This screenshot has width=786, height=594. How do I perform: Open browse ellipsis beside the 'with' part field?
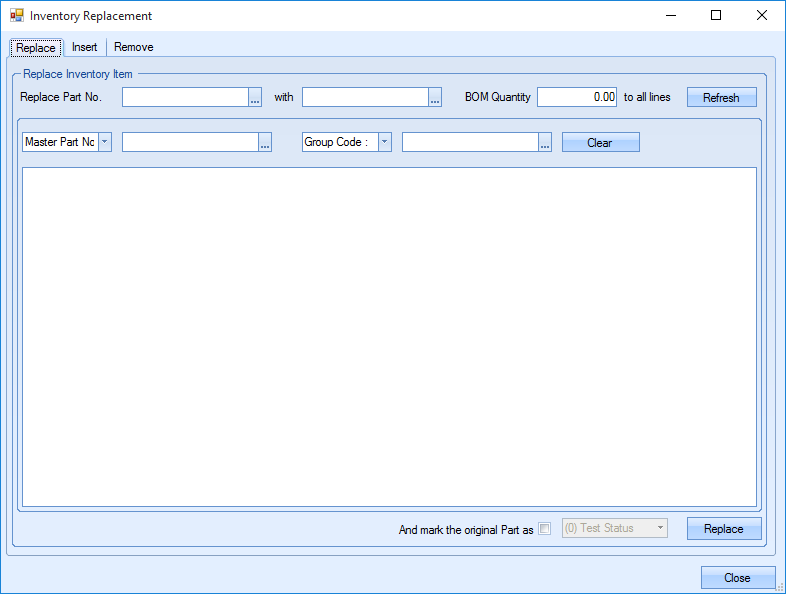435,98
